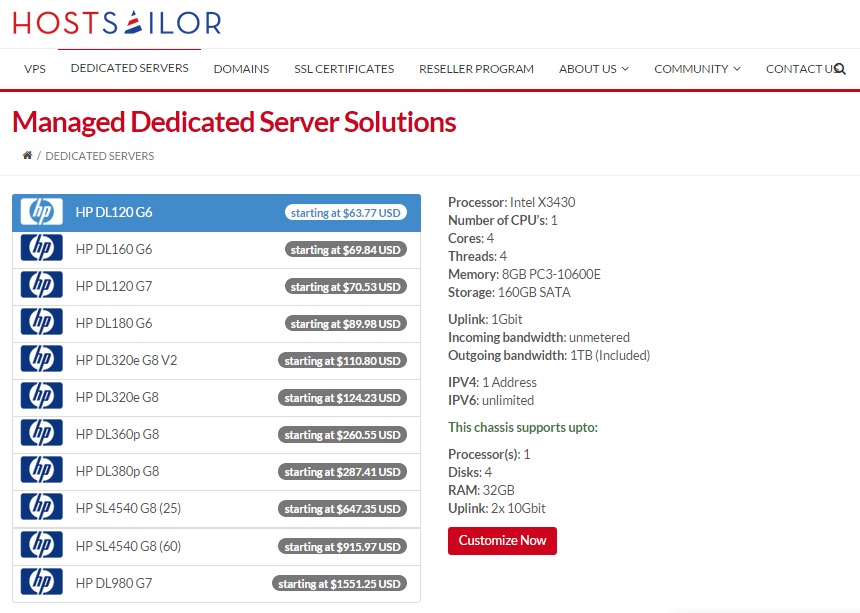Click the search magnifier icon
This screenshot has width=860, height=613.
[839, 69]
